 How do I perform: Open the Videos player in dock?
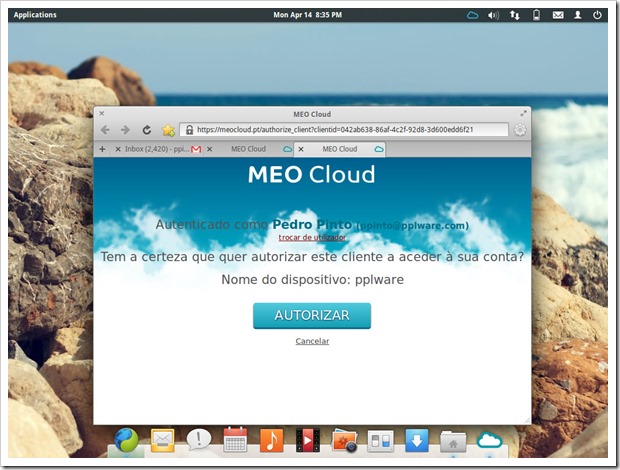308,440
